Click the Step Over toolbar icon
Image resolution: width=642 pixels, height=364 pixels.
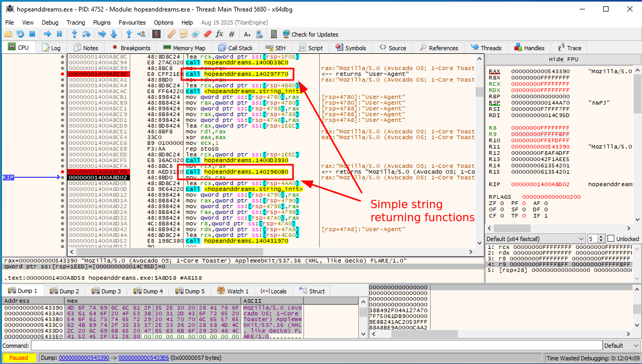click(x=87, y=34)
